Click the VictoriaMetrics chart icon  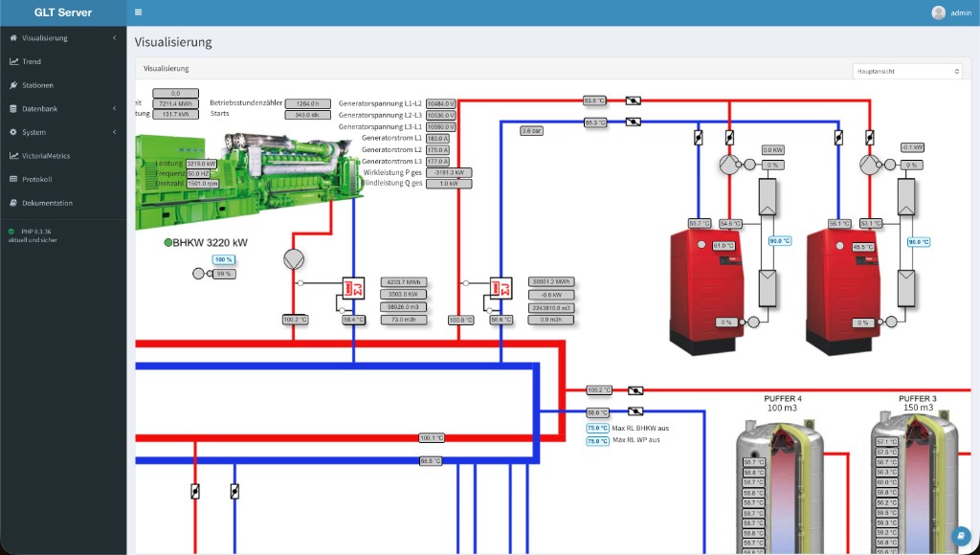point(13,156)
